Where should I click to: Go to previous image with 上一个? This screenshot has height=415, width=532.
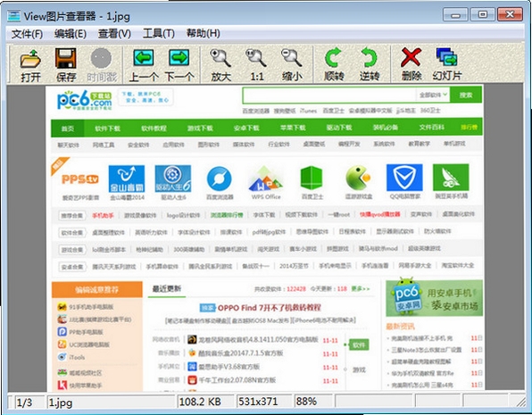[143, 58]
